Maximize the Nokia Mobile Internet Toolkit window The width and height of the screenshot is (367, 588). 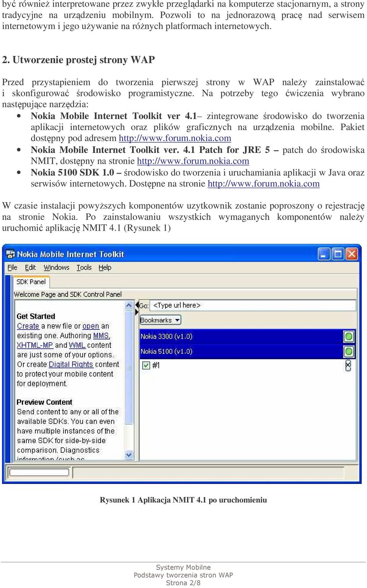[x=338, y=254]
